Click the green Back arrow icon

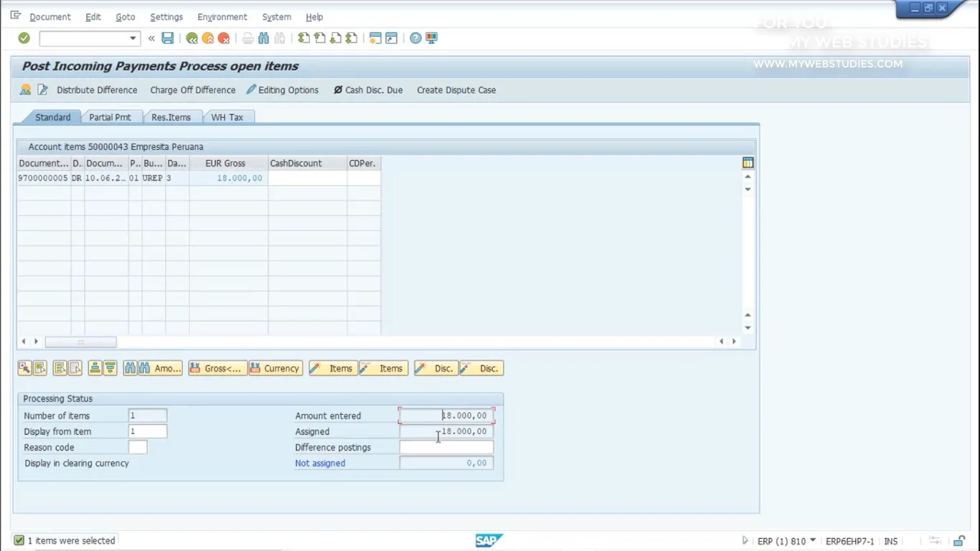(x=192, y=38)
